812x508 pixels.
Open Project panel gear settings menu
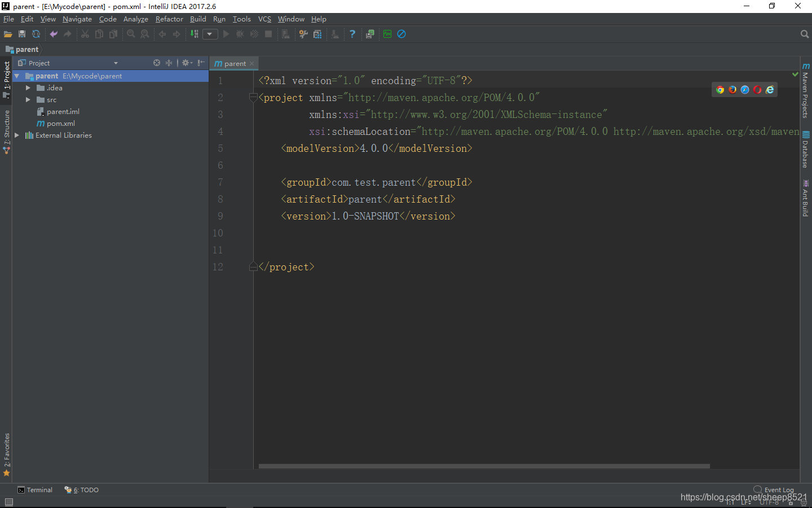click(187, 63)
